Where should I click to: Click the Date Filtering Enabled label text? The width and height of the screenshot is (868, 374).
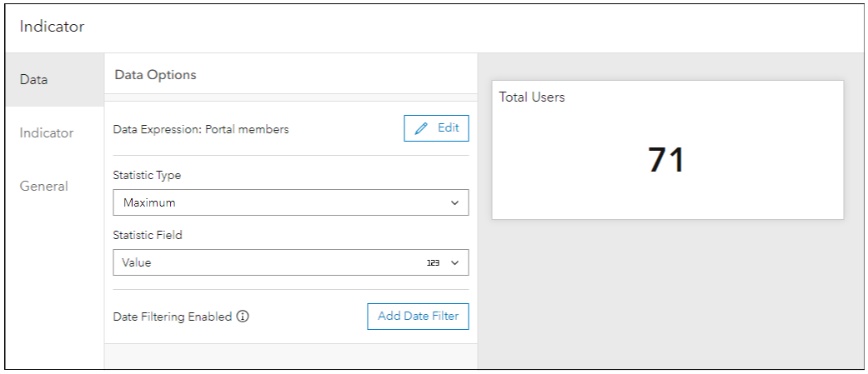(x=173, y=317)
